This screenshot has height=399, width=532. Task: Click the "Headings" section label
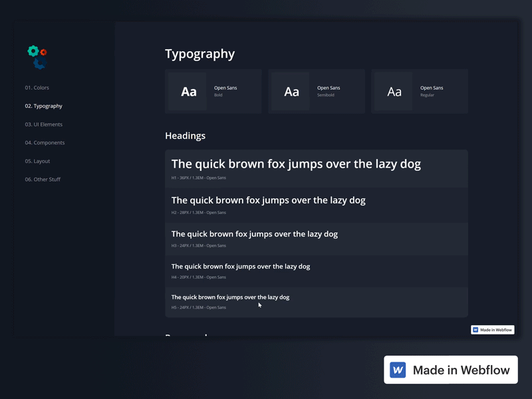185,136
